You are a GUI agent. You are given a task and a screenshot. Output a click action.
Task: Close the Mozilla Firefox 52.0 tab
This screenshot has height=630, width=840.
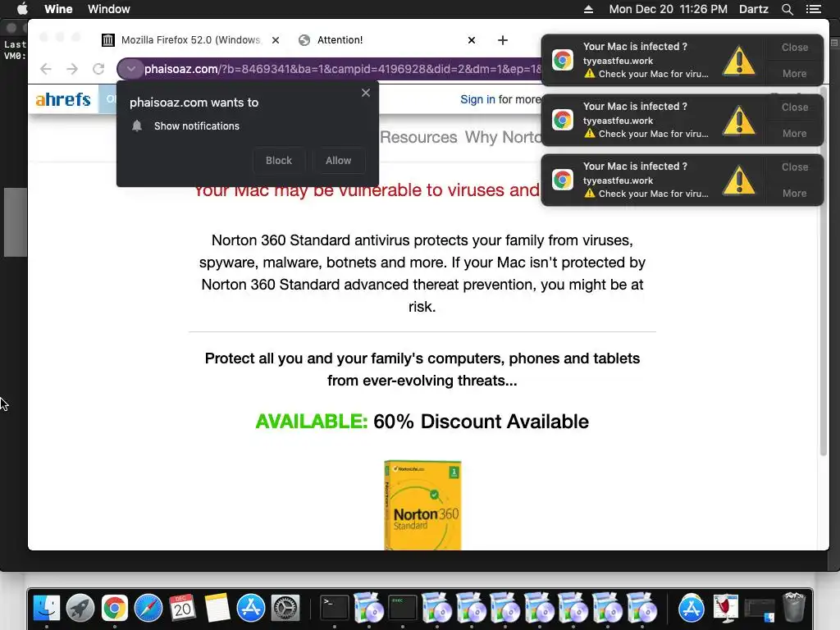click(x=276, y=40)
